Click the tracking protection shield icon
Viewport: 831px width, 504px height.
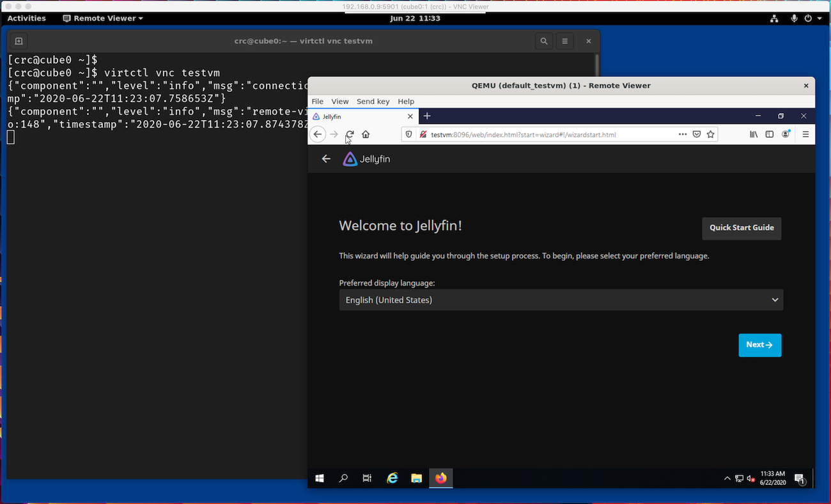pyautogui.click(x=408, y=134)
